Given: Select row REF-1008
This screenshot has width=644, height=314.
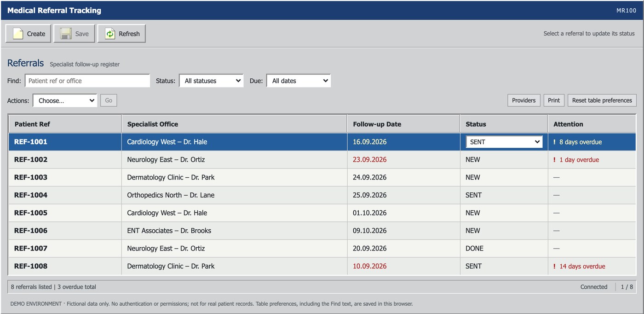Looking at the screenshot, I should 322,266.
